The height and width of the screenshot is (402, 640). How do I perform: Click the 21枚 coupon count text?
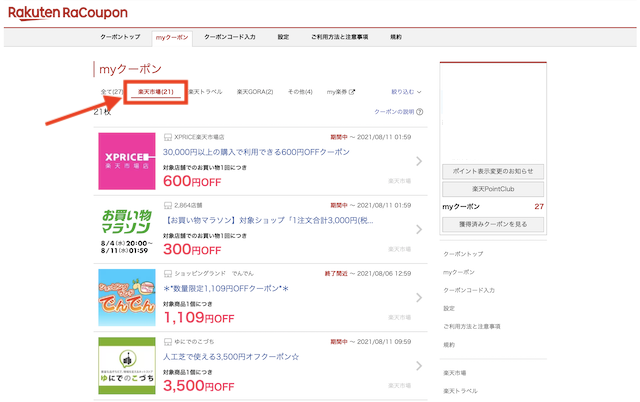[102, 112]
